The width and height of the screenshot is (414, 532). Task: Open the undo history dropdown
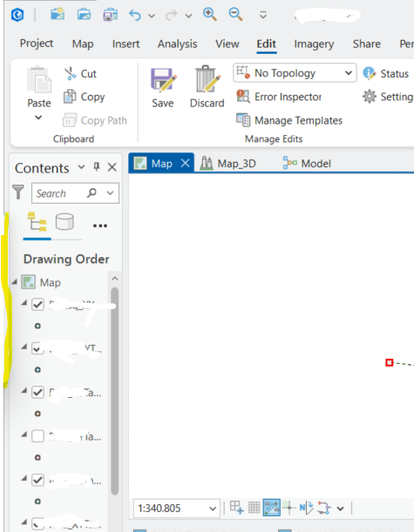pos(152,16)
